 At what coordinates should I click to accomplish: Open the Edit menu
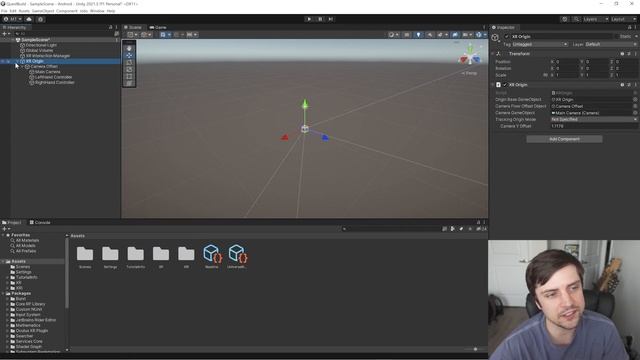[x=13, y=11]
